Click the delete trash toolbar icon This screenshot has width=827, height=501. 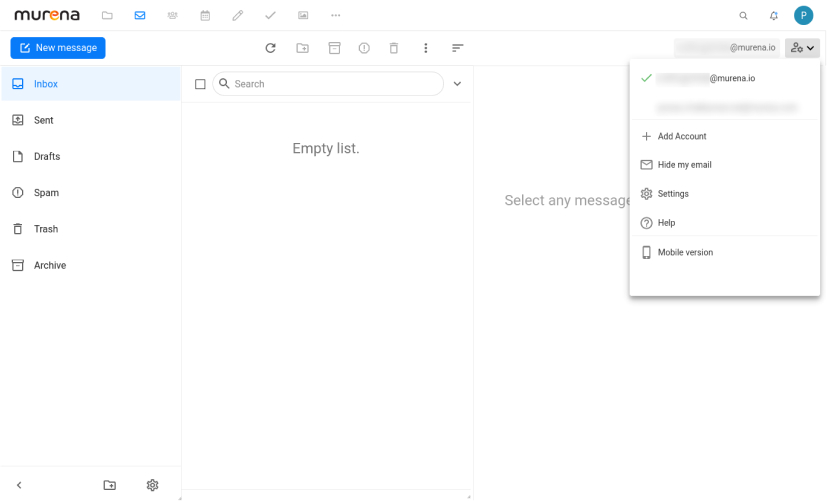tap(394, 48)
